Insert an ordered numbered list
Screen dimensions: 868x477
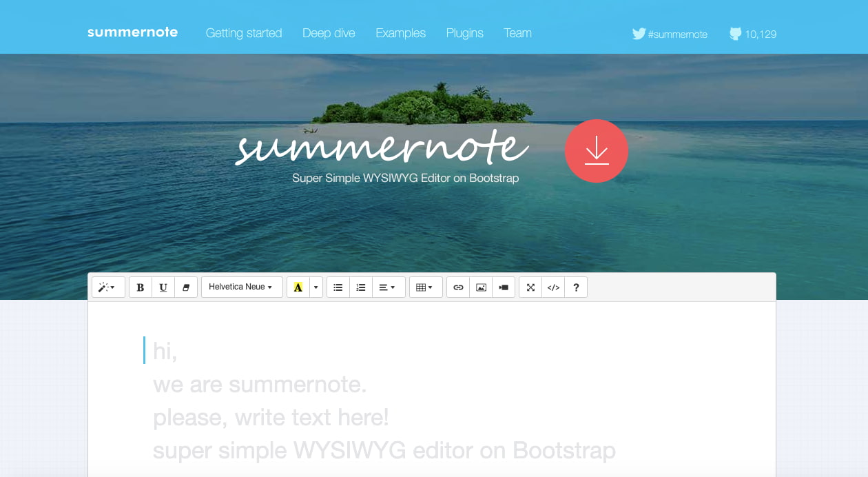pyautogui.click(x=361, y=287)
